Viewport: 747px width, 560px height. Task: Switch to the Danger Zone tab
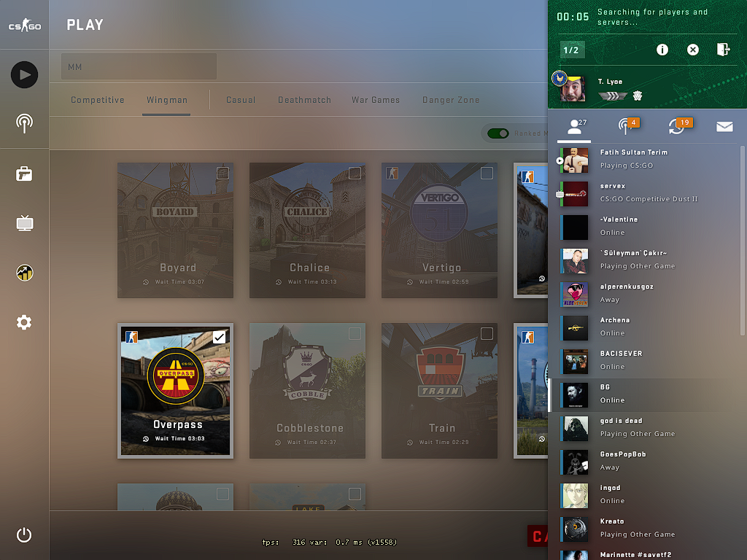click(x=451, y=100)
